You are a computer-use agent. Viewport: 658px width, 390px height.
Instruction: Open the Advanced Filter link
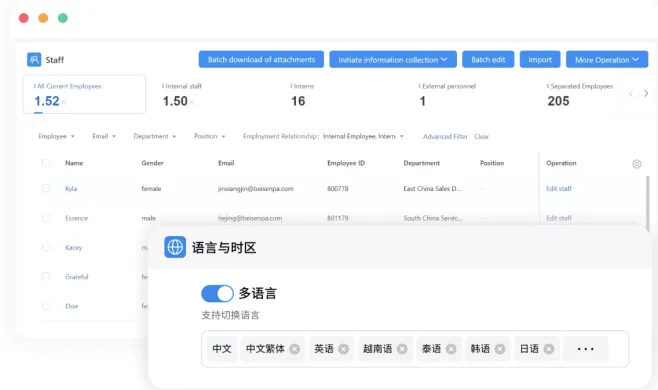click(x=445, y=136)
